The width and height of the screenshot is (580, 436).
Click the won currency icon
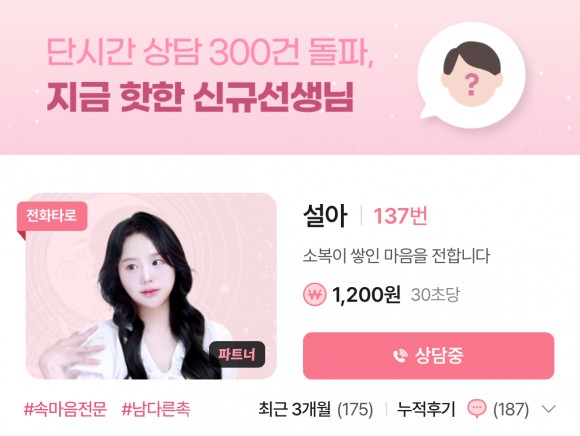(x=315, y=295)
